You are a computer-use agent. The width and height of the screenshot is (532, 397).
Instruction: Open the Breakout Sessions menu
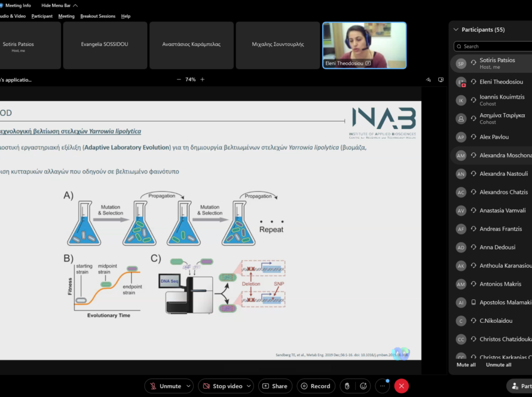tap(97, 16)
